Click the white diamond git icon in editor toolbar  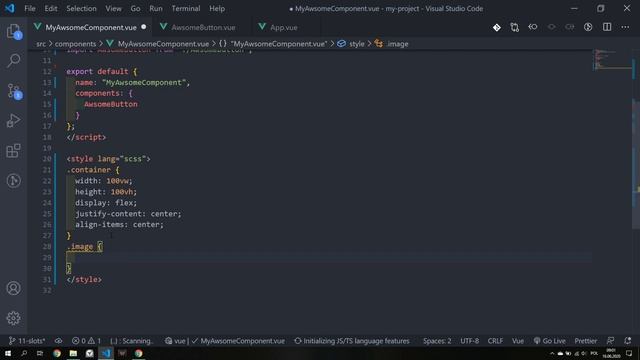(497, 27)
